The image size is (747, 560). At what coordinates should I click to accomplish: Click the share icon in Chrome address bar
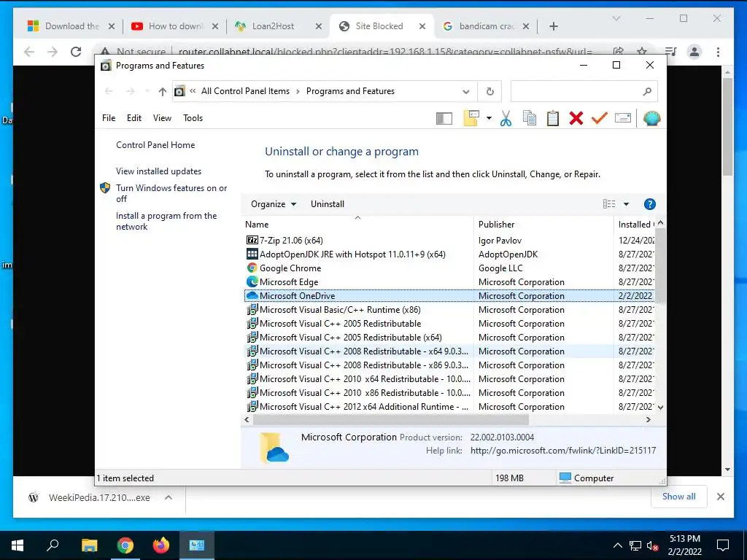click(619, 51)
